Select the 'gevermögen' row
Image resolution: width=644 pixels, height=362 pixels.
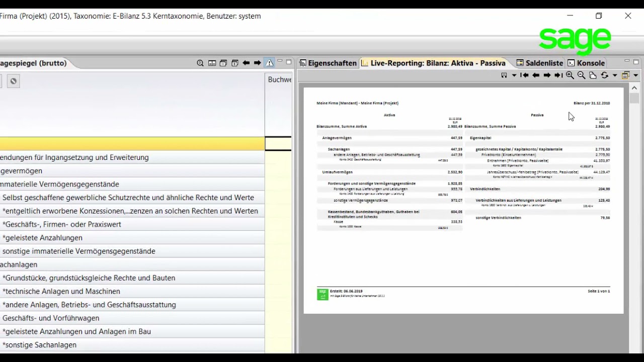pos(132,171)
